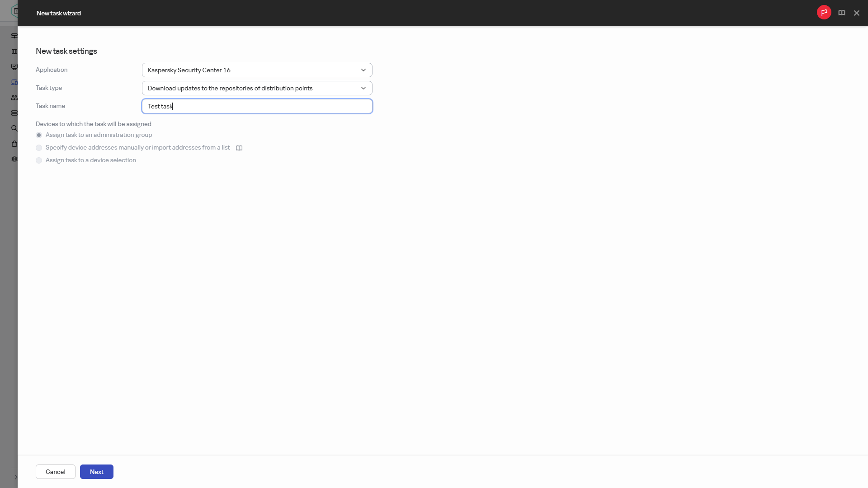Focus the Task name input field
Screen dimensions: 868x488
click(257, 106)
